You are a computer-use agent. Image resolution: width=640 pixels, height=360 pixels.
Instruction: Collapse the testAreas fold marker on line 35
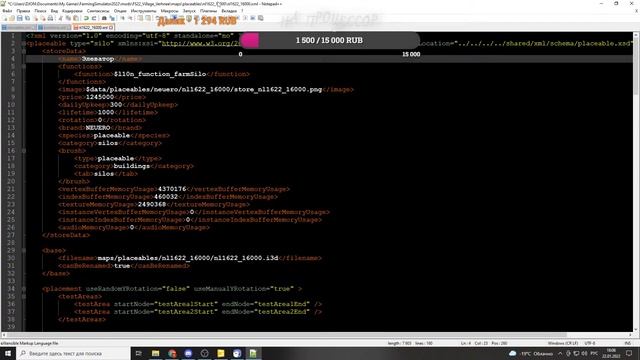(24, 297)
